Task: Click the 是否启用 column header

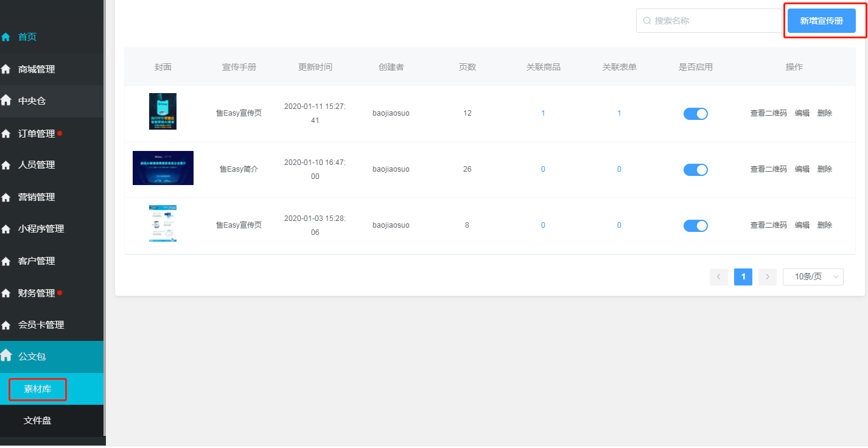Action: coord(696,67)
